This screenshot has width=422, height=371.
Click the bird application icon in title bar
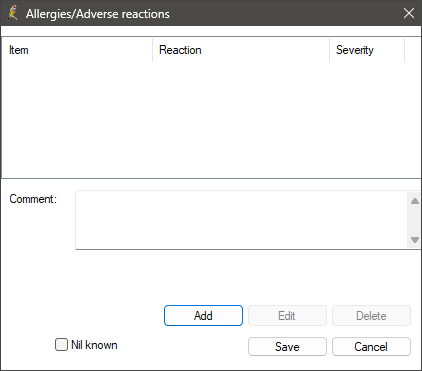pyautogui.click(x=12, y=13)
